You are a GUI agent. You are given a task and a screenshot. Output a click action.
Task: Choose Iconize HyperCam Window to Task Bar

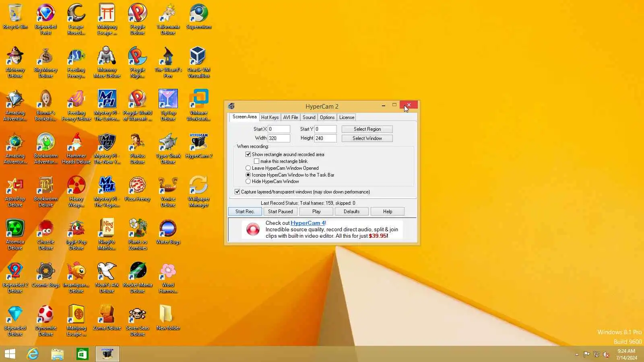248,175
